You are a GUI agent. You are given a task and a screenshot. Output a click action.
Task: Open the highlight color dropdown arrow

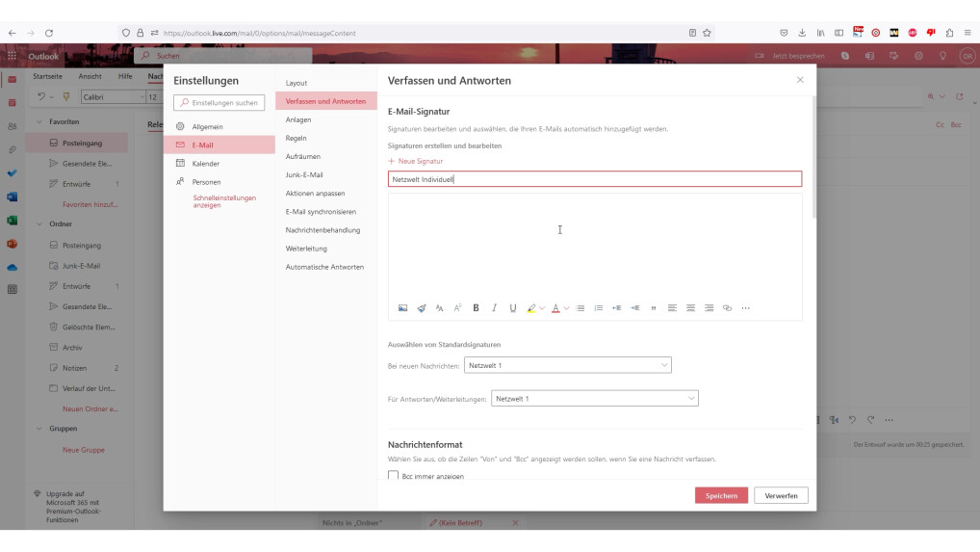[x=542, y=308]
